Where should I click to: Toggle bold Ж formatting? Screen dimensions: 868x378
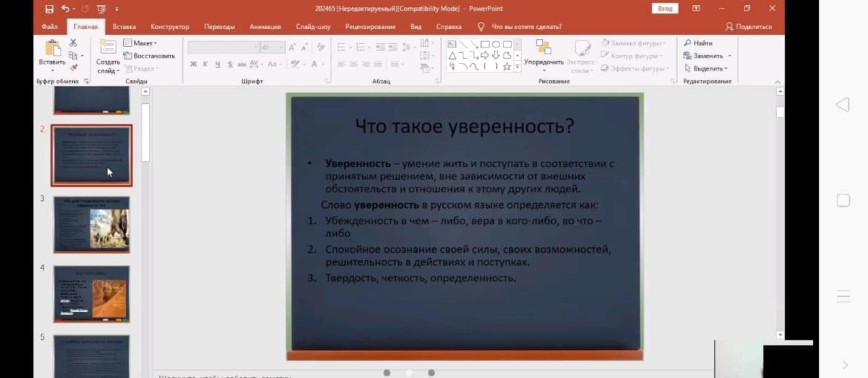[x=194, y=65]
